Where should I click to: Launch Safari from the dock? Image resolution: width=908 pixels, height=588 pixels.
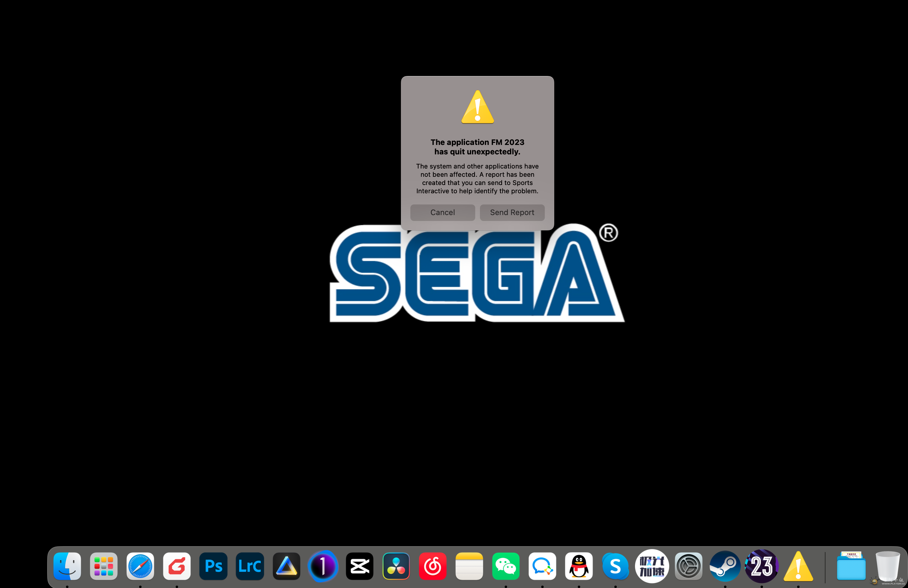tap(140, 566)
